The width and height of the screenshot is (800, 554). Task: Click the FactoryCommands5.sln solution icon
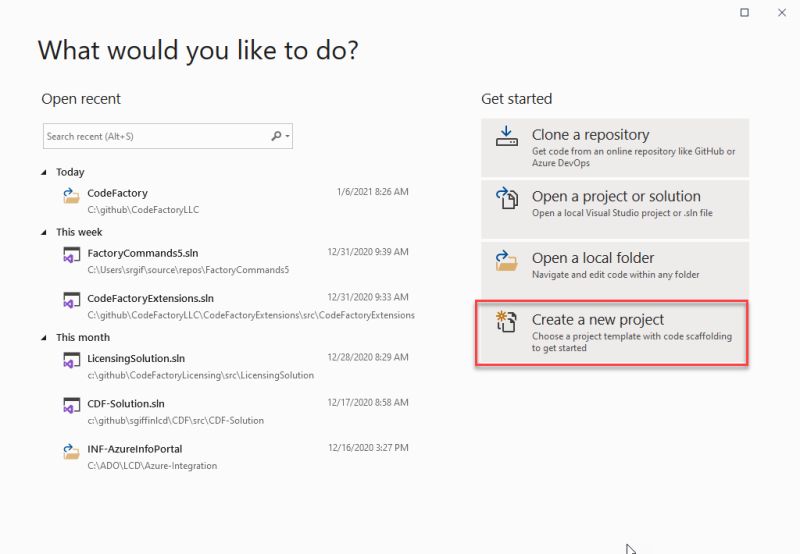[71, 255]
